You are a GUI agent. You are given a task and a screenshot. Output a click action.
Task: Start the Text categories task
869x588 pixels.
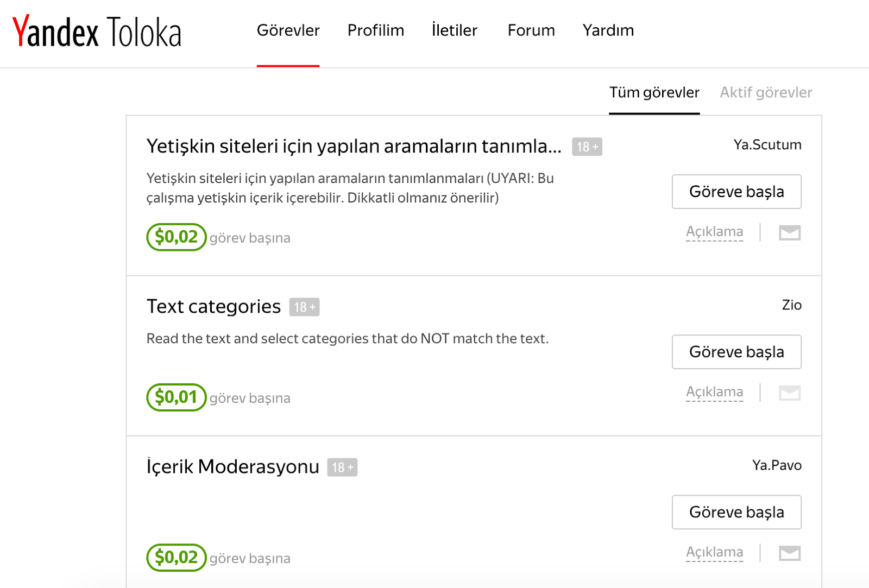tap(736, 352)
